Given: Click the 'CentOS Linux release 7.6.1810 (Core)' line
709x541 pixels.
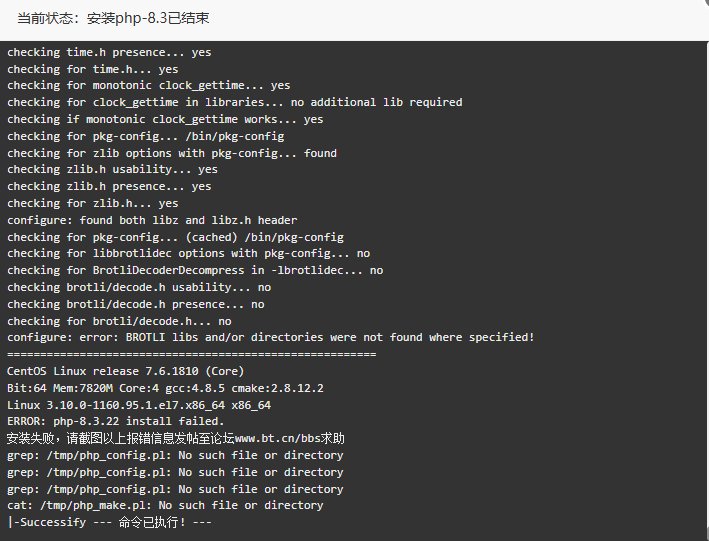Looking at the screenshot, I should pyautogui.click(x=125, y=371).
